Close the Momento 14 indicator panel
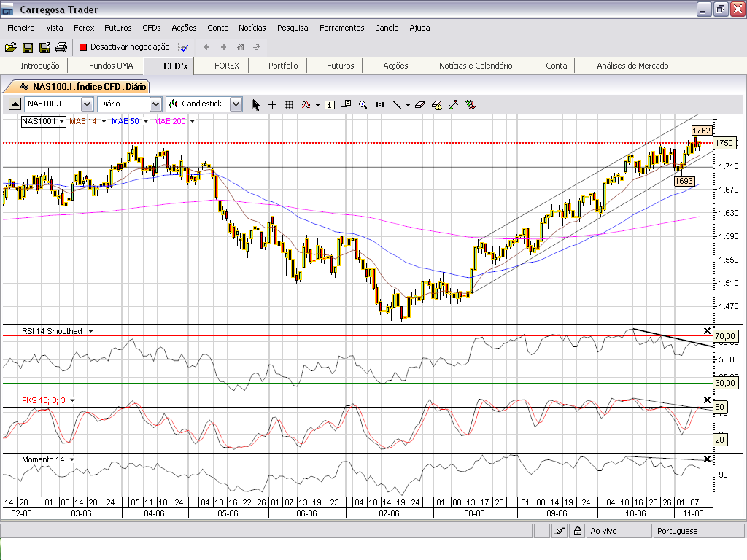Viewport: 747px width, 560px height. click(x=706, y=459)
